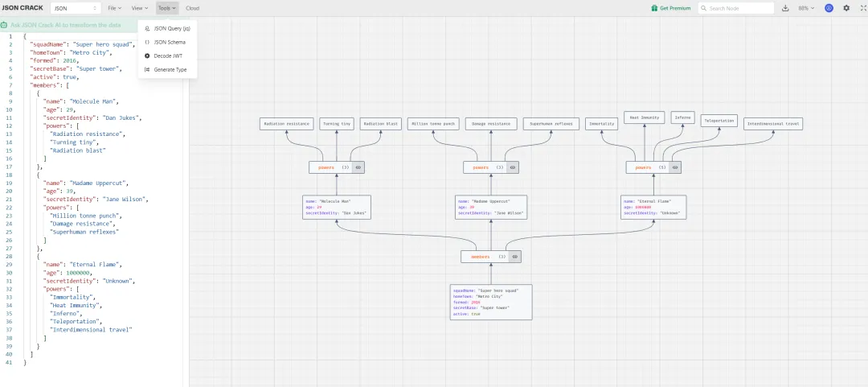Click the blue account avatar icon
Screen dimensions: 868x387
tap(829, 8)
